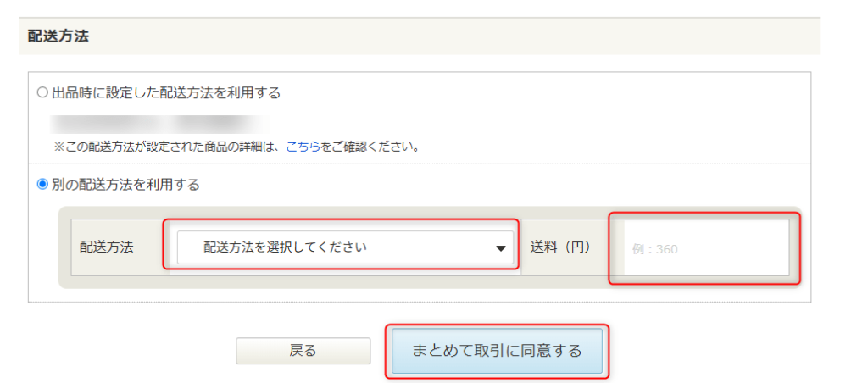Click the blurred shipping method text
Image resolution: width=868 pixels, height=383 pixels.
coord(159,124)
